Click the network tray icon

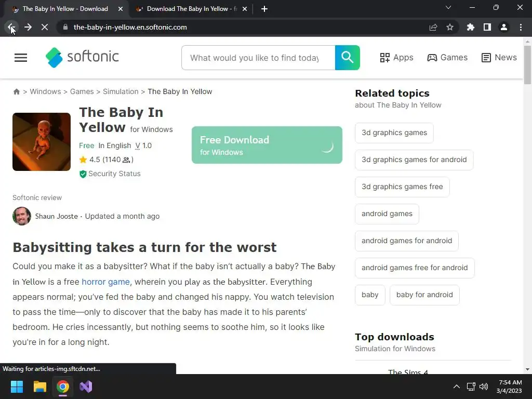[471, 387]
